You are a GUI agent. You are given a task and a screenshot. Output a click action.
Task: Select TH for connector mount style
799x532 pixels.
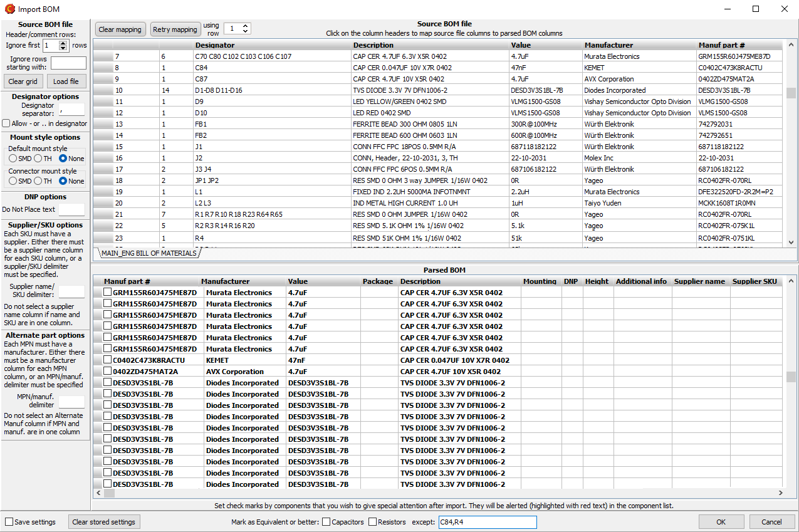click(38, 181)
